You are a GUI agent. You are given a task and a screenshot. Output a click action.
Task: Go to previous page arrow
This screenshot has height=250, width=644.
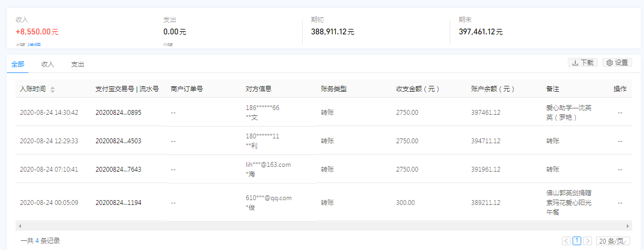(x=566, y=241)
